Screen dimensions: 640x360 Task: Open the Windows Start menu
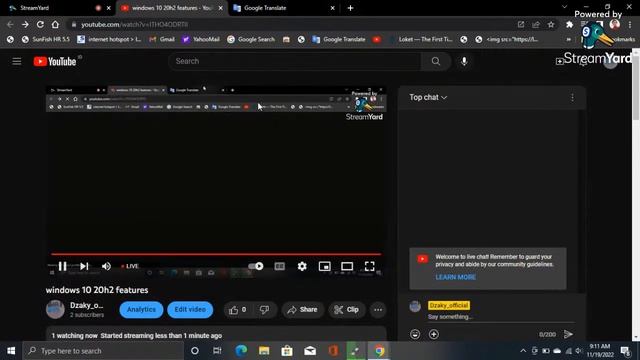(11, 351)
